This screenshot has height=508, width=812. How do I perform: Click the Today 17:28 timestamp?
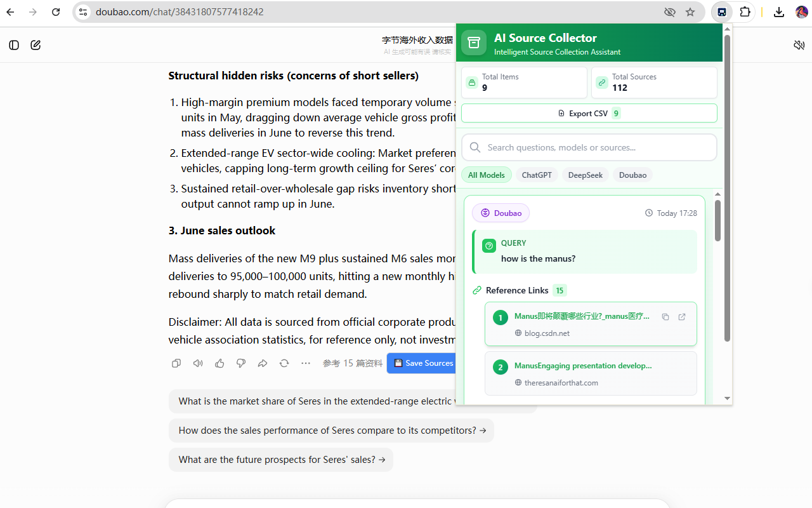671,213
